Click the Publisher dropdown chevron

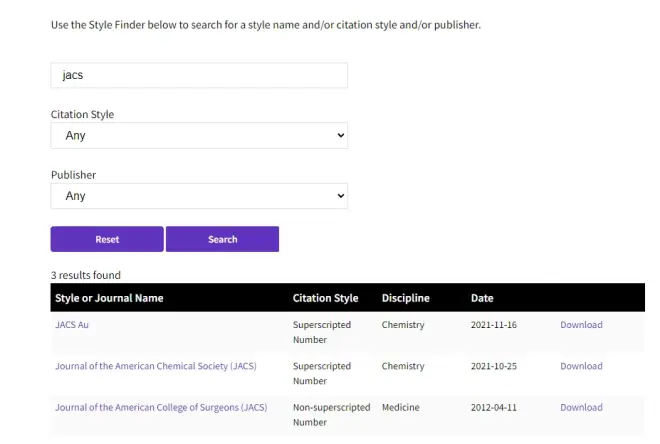click(x=341, y=196)
